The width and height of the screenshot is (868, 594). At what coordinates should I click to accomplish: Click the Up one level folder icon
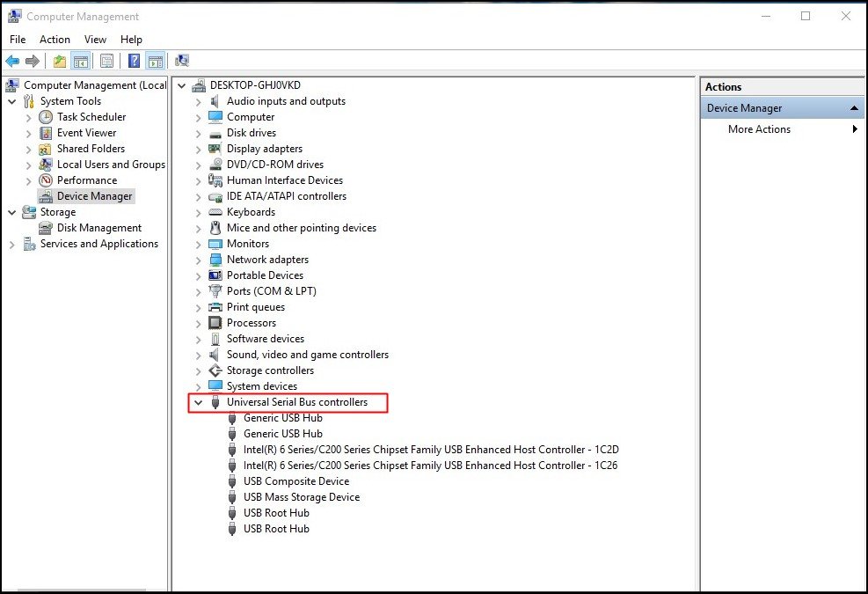click(x=60, y=61)
